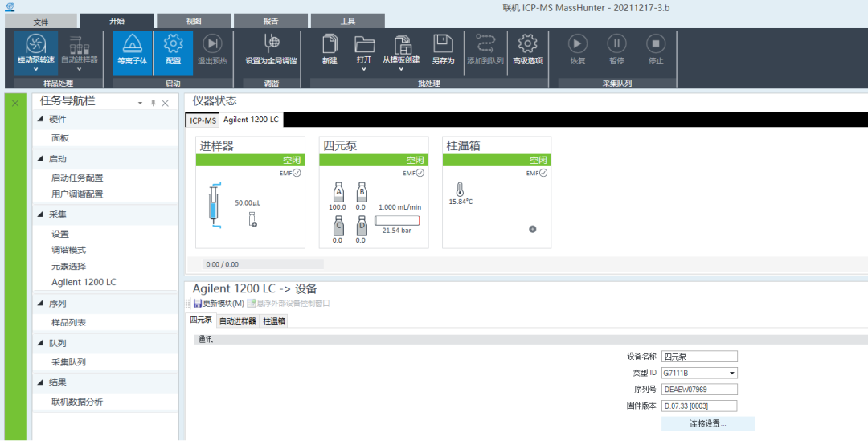
Task: Click the plasma icon (等离子体)
Action: pyautogui.click(x=133, y=43)
